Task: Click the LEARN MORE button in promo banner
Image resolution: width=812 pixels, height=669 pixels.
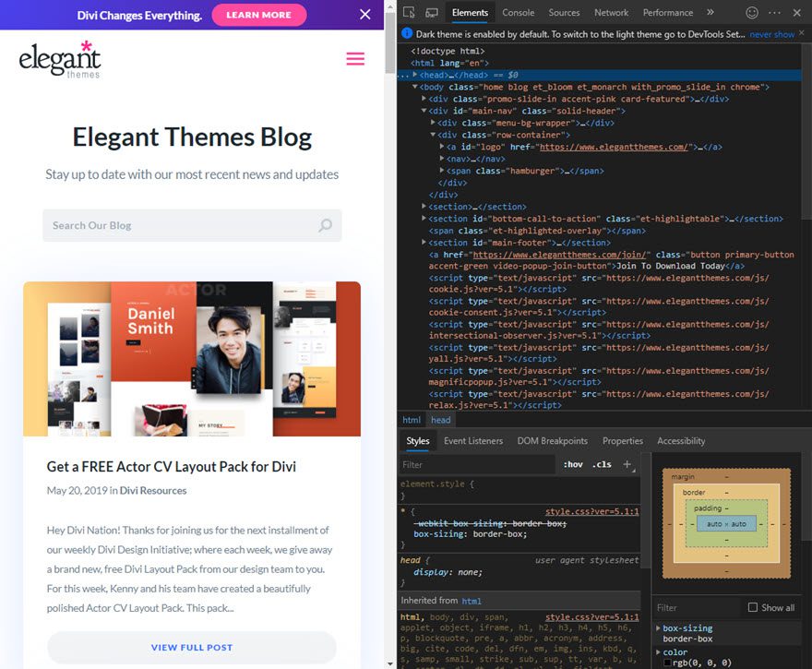Action: (x=258, y=15)
